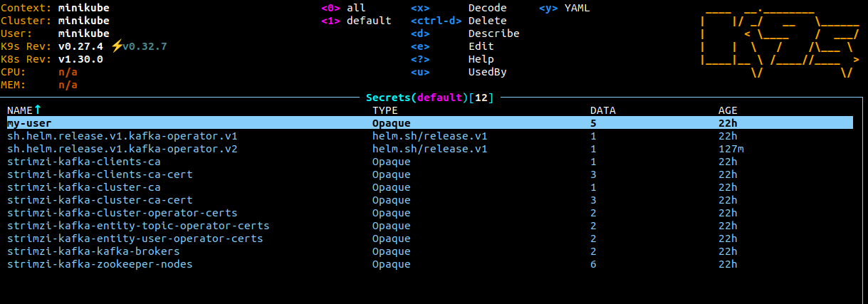Click the AGE column header
The image size is (868, 304).
(x=728, y=110)
